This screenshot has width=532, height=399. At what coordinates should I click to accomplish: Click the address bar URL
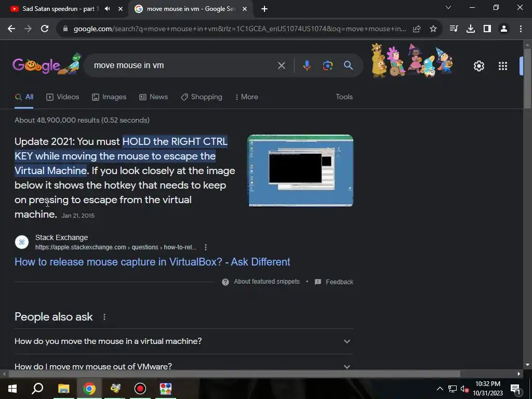coord(239,29)
